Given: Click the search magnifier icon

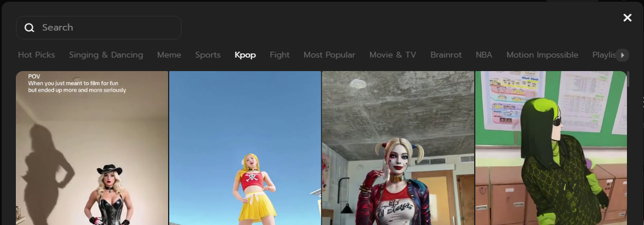Looking at the screenshot, I should (x=29, y=28).
